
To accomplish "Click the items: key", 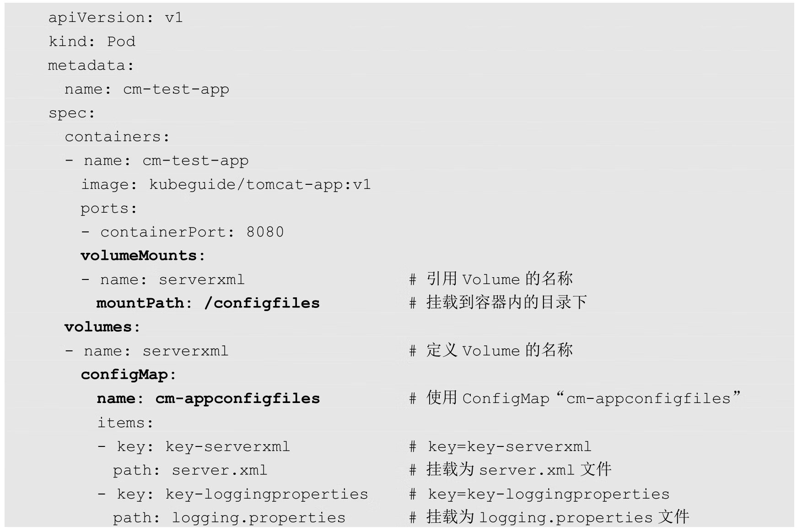I will tap(125, 423).
